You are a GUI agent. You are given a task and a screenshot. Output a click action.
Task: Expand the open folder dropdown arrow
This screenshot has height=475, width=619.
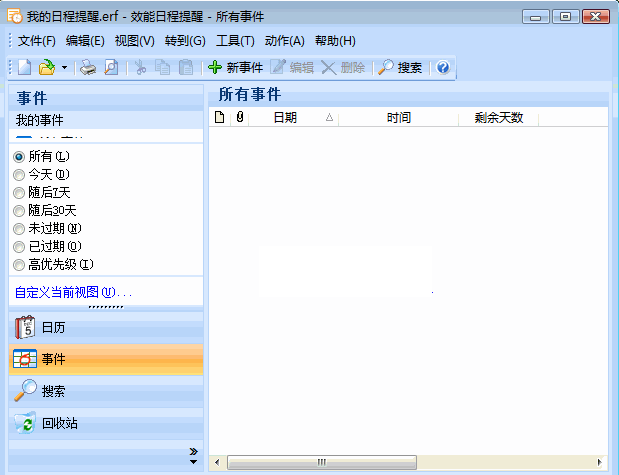[x=64, y=68]
